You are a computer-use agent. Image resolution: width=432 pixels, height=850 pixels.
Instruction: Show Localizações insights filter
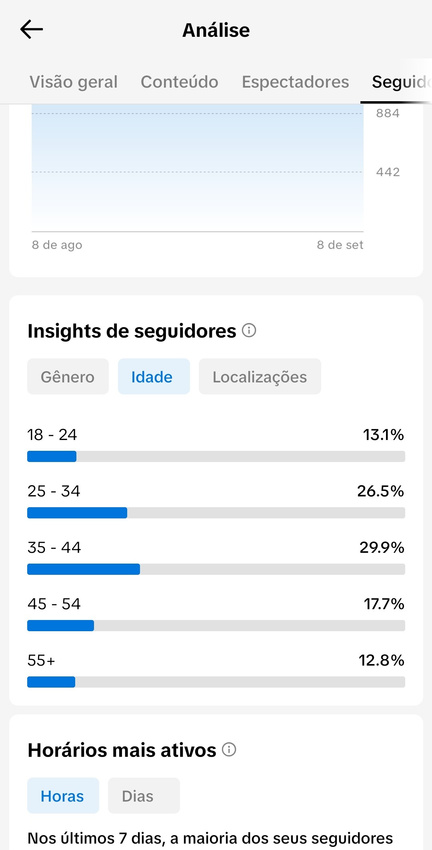[260, 377]
